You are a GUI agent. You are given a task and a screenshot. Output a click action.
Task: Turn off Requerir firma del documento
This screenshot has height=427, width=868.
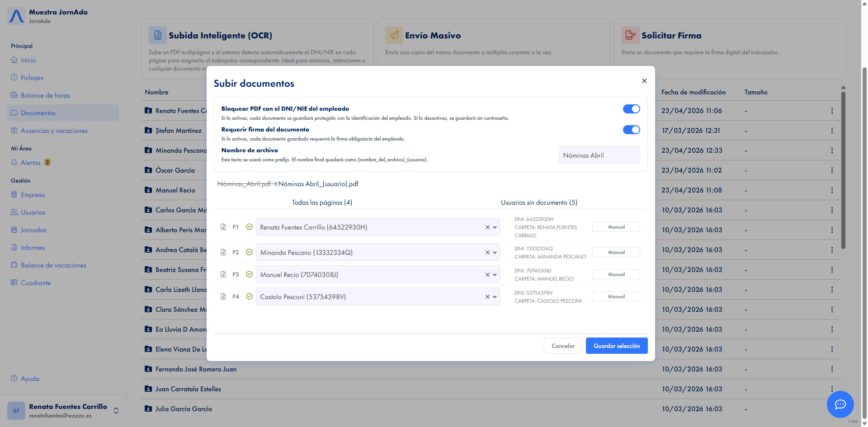tap(631, 130)
